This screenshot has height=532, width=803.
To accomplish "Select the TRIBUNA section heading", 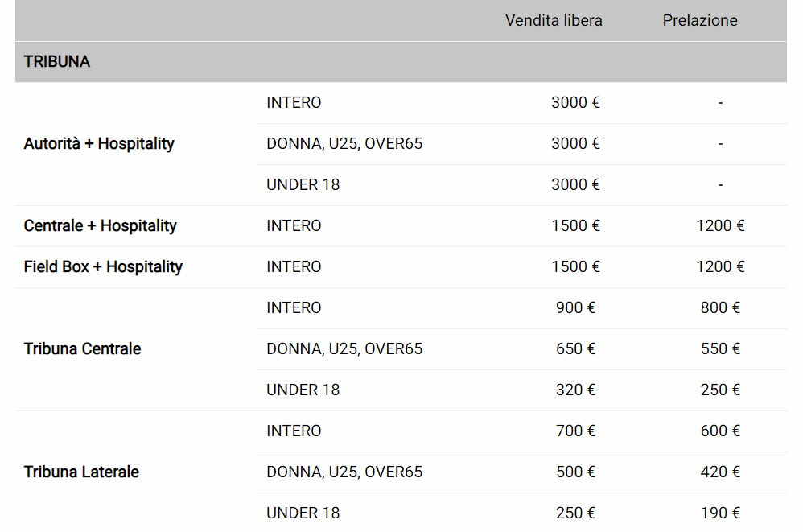I will (57, 61).
